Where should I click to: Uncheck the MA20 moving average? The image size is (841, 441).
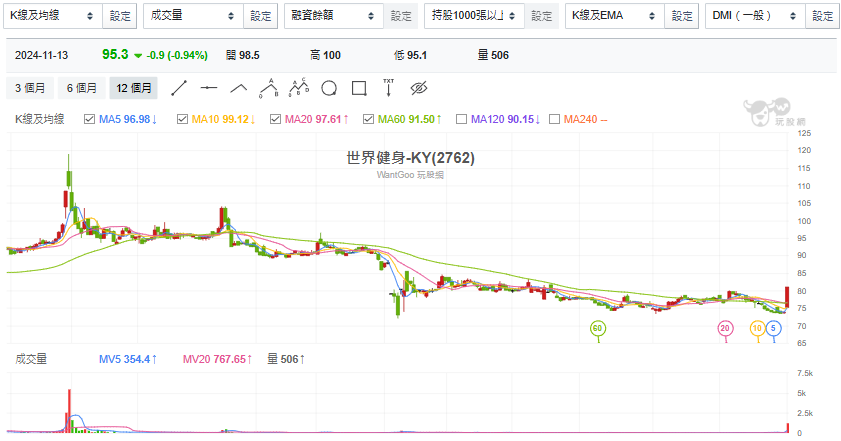point(275,119)
